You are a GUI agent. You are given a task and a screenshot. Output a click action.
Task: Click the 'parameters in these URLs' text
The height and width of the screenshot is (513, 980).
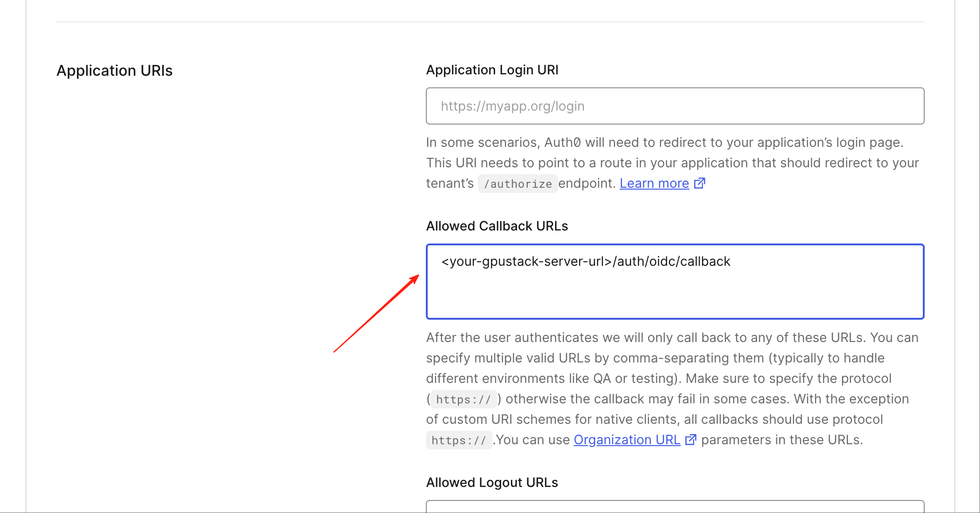[x=781, y=440]
